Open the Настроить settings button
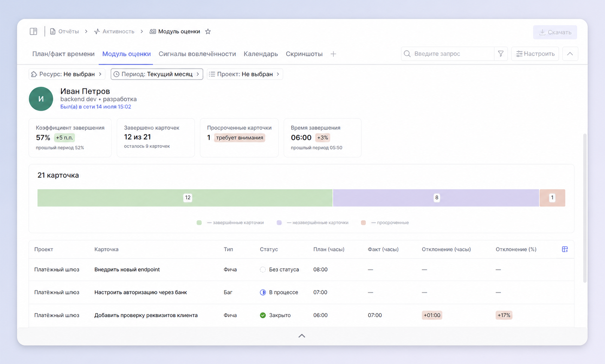The image size is (605, 364). (535, 54)
